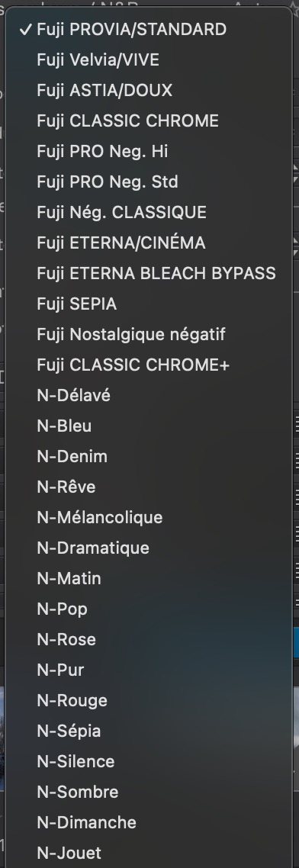This screenshot has width=299, height=868.
Task: Choose Fuji PRO Neg. Hi
Action: [x=149, y=151]
